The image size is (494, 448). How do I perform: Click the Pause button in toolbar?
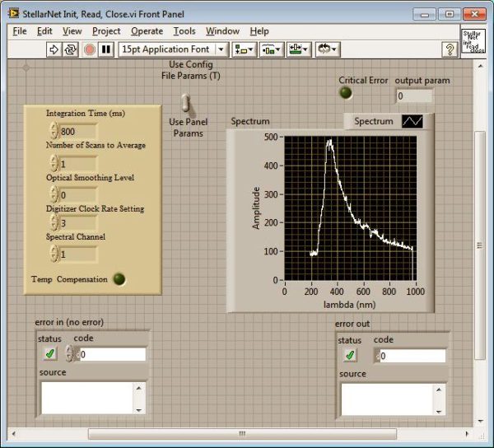click(x=106, y=49)
